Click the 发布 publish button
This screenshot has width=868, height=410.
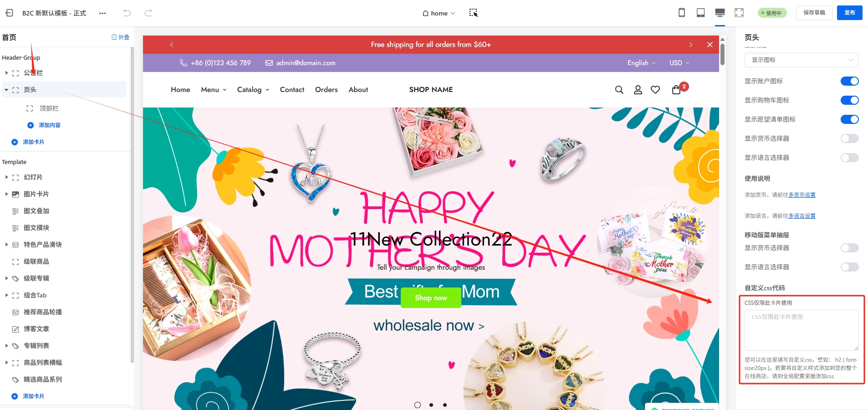(850, 13)
